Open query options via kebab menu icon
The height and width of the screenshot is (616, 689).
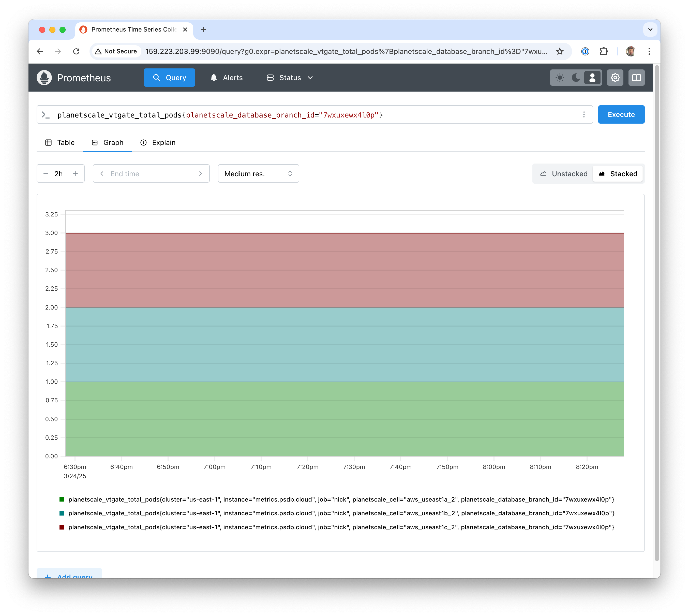point(584,114)
